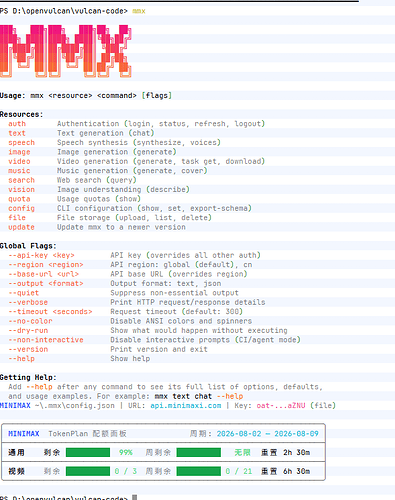Click 'File storage (upload, list, delete)' description
Screen dimensions: 395x500
pos(134,218)
